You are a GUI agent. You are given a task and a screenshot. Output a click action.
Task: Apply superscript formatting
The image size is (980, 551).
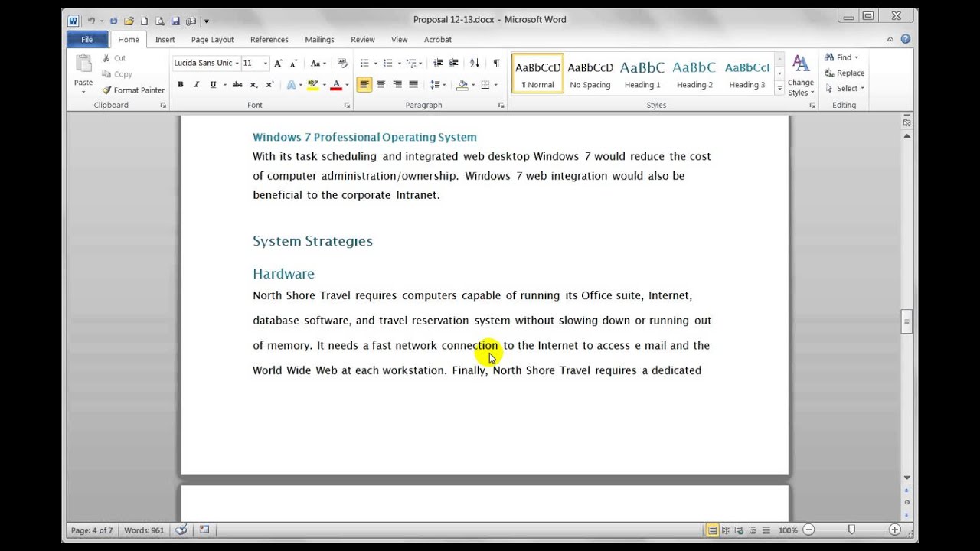[269, 85]
